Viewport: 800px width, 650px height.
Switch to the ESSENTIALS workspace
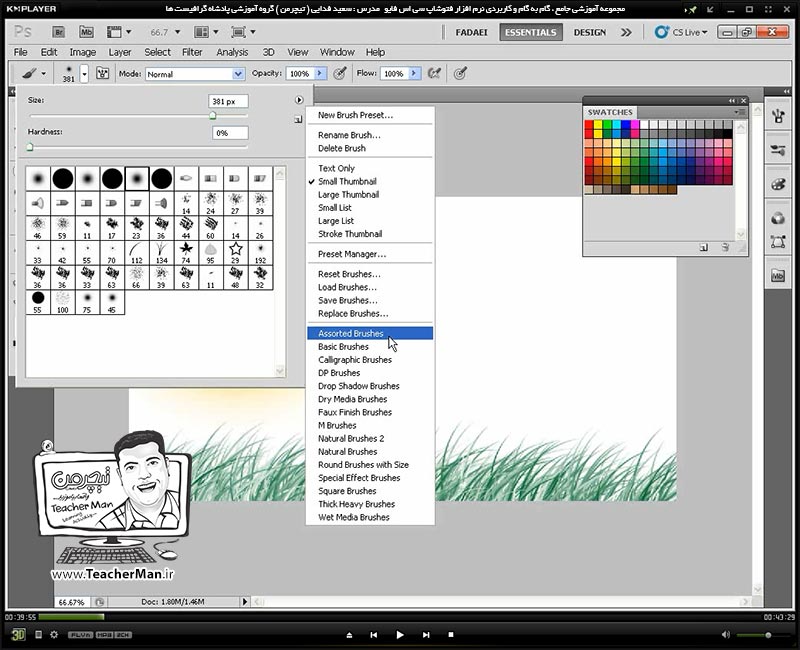pos(531,32)
